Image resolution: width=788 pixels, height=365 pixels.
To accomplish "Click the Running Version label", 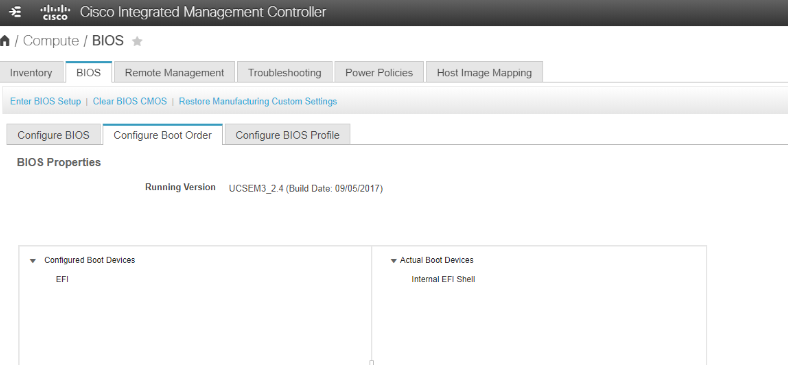I will coord(180,187).
